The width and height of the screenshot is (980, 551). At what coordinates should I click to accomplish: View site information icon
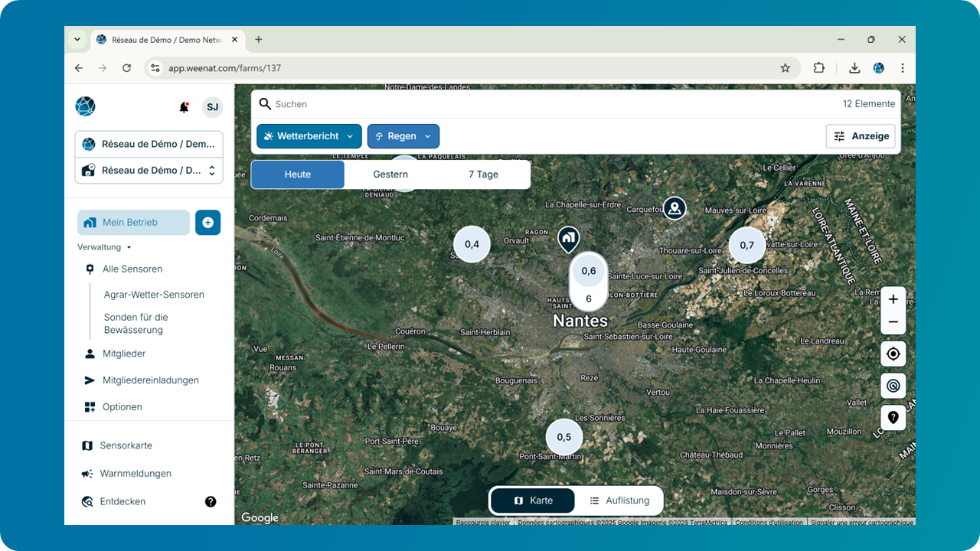coord(155,68)
